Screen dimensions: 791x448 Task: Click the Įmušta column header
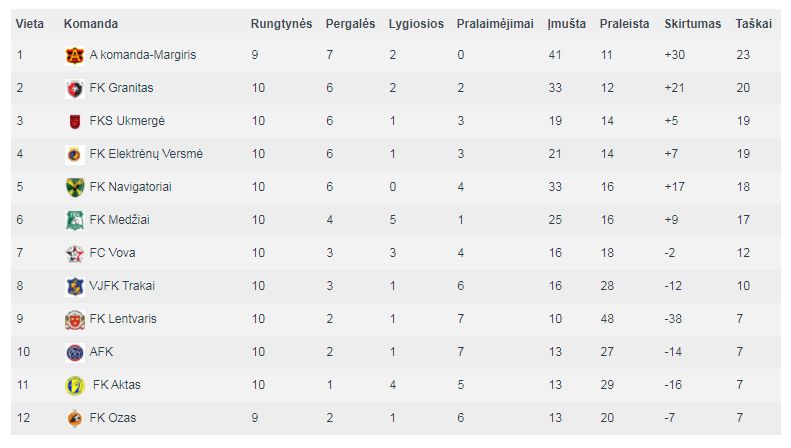[567, 24]
